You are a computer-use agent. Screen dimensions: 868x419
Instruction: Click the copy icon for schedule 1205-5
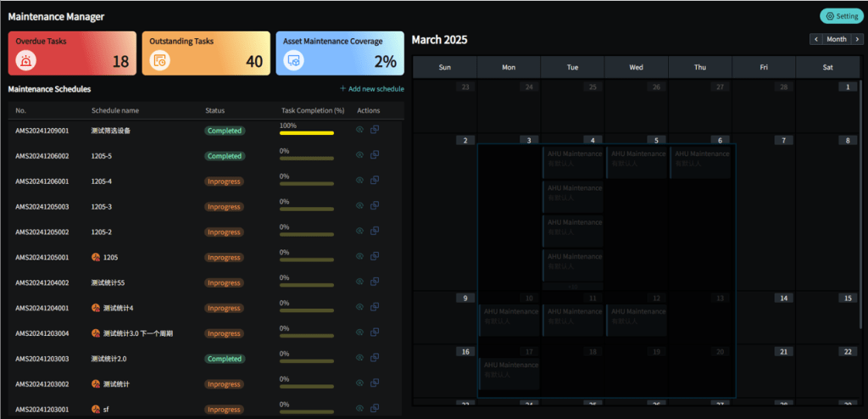(375, 155)
